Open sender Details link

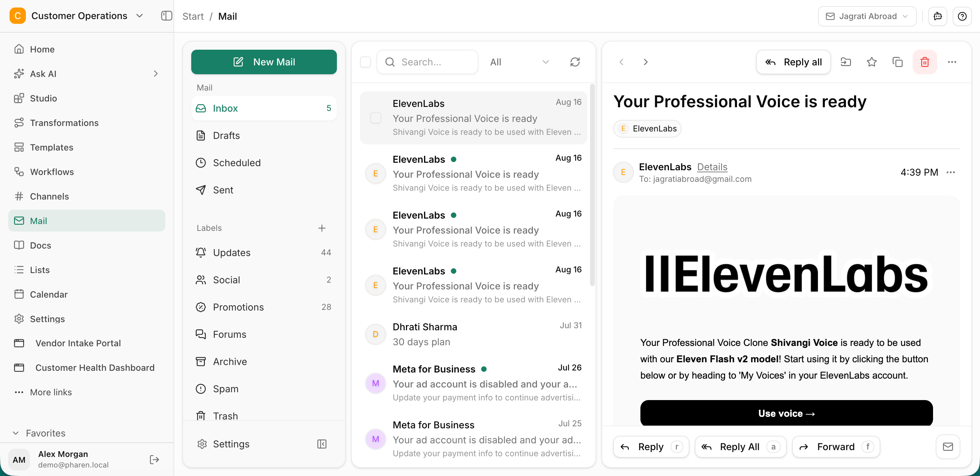712,167
